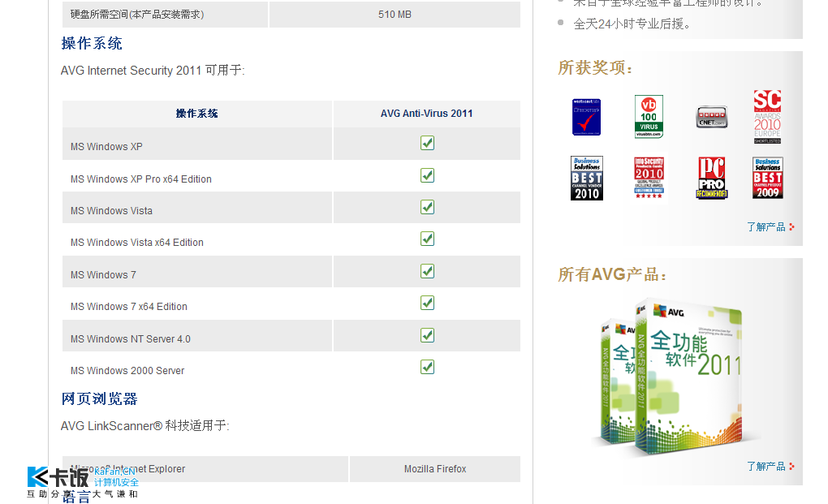The width and height of the screenshot is (828, 504).
Task: Click checkmark for MS Windows NT Server 4.0
Action: (427, 335)
